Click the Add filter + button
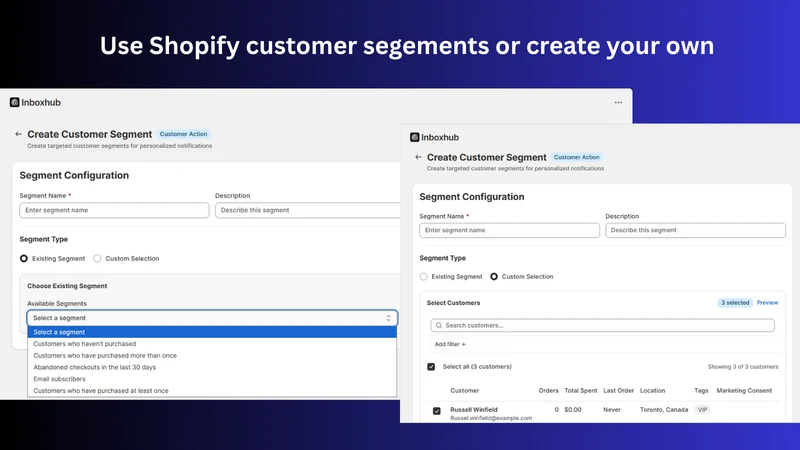Image resolution: width=800 pixels, height=450 pixels. (450, 344)
